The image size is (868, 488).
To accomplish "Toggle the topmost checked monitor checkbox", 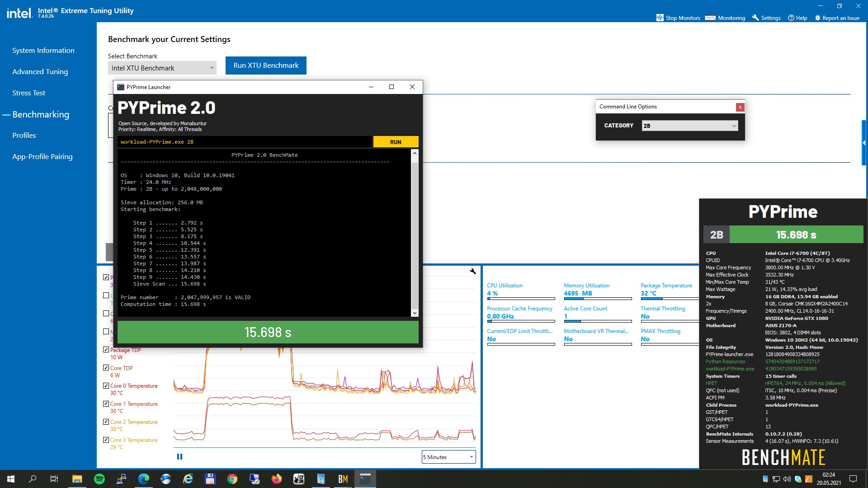I will (x=106, y=277).
